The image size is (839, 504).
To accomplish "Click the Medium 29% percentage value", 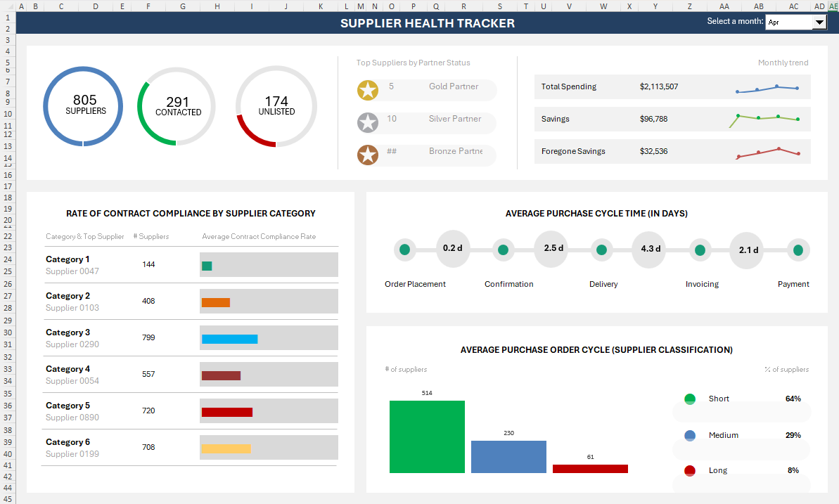I will 793,436.
